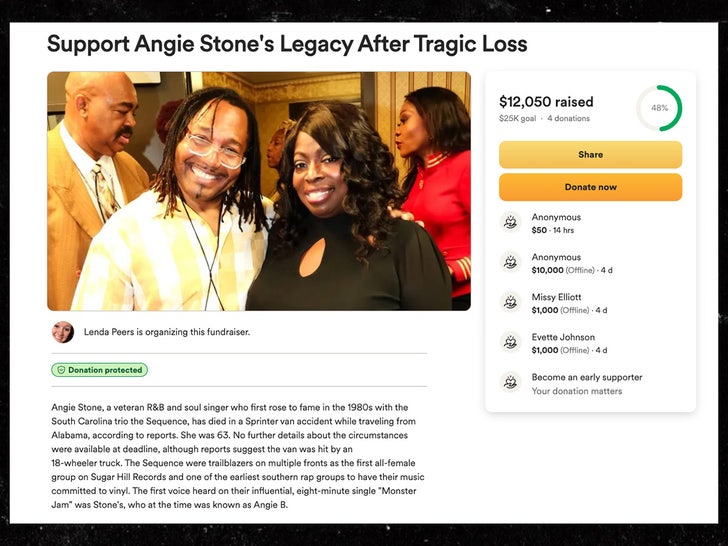Open the main fundraiser photo
Screen dimensions: 728x546
pos(259,191)
